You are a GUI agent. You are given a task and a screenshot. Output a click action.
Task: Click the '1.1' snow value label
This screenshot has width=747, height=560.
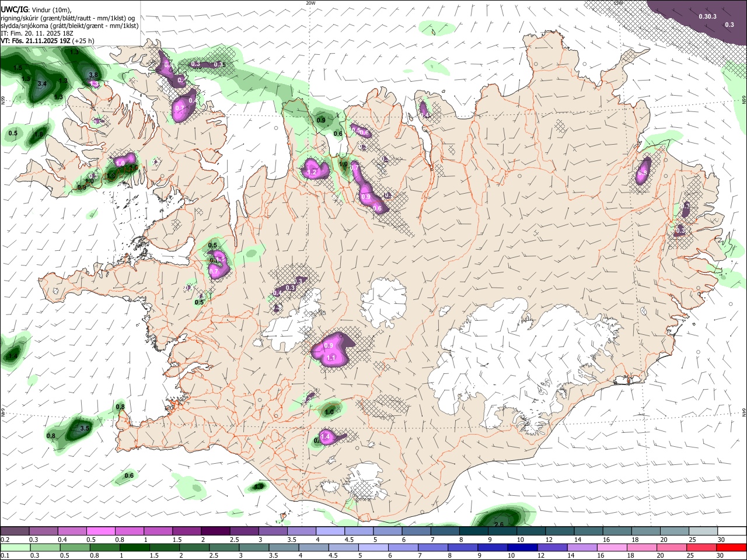(x=331, y=358)
